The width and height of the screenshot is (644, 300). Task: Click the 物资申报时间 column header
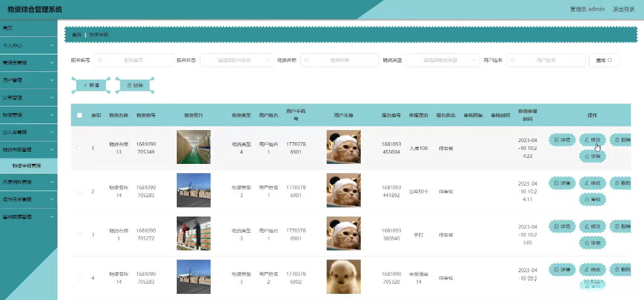point(527,116)
